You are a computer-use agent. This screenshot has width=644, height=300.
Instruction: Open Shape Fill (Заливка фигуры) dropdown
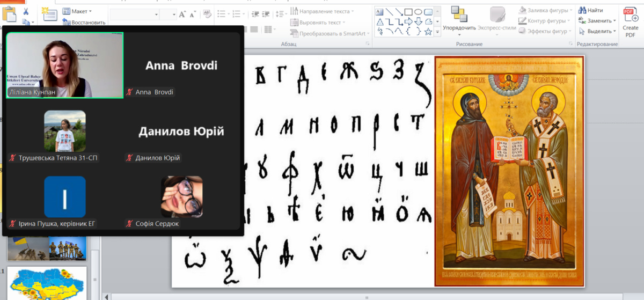544,10
